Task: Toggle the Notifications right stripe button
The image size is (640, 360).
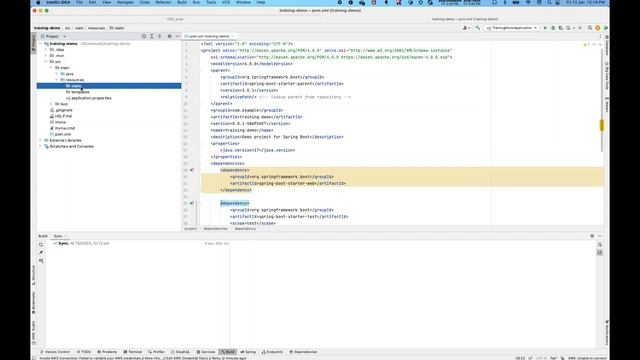Action: pyautogui.click(x=607, y=333)
